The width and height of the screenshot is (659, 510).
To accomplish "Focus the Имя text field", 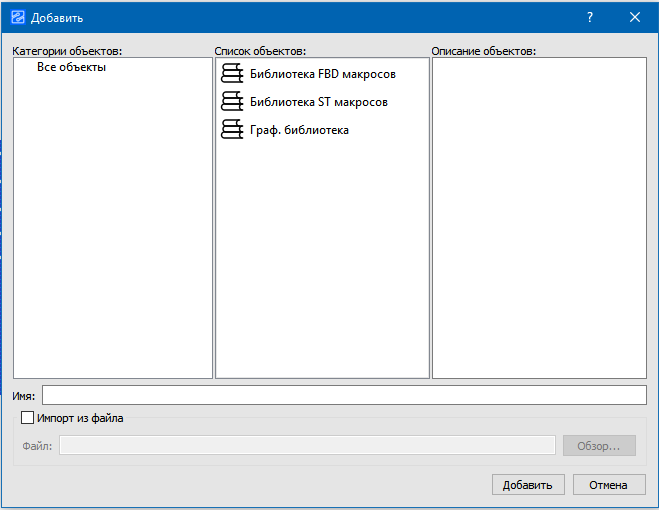I will (x=343, y=396).
